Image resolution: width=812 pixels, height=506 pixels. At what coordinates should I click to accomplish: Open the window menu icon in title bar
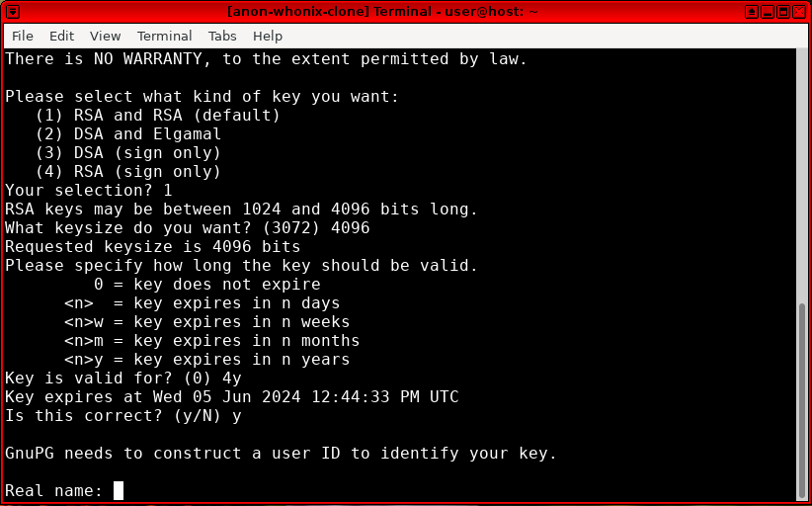tap(12, 12)
